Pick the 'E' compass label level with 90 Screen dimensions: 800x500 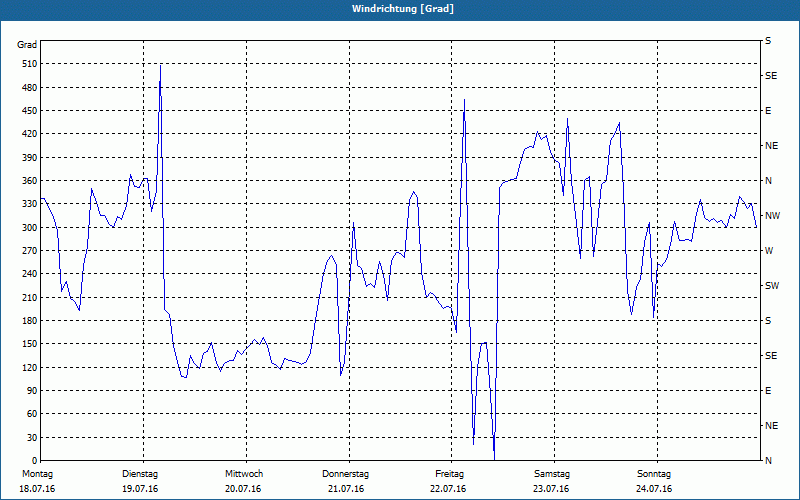coord(768,391)
